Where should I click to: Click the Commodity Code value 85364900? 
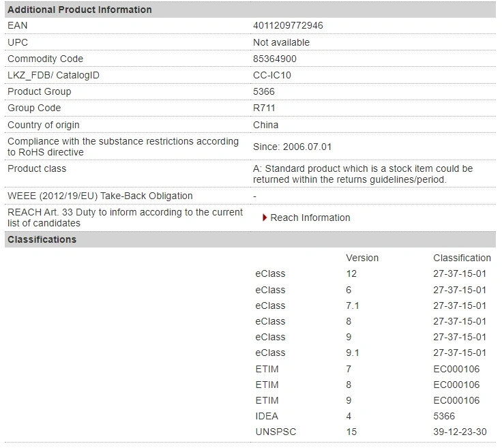275,59
